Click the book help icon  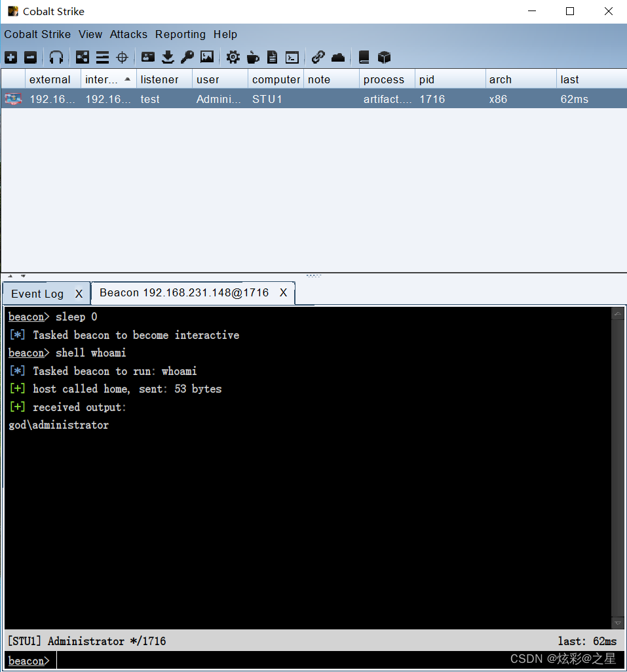coord(364,57)
